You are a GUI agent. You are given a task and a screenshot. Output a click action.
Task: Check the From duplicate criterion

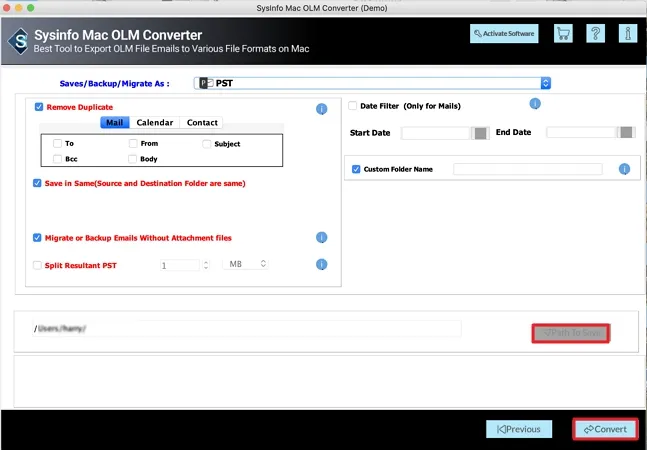pyautogui.click(x=133, y=143)
